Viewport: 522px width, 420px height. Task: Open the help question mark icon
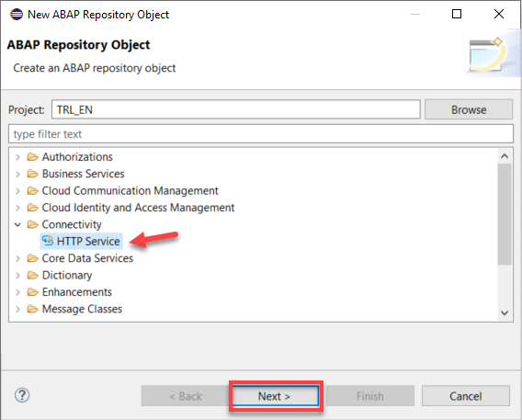(x=22, y=395)
